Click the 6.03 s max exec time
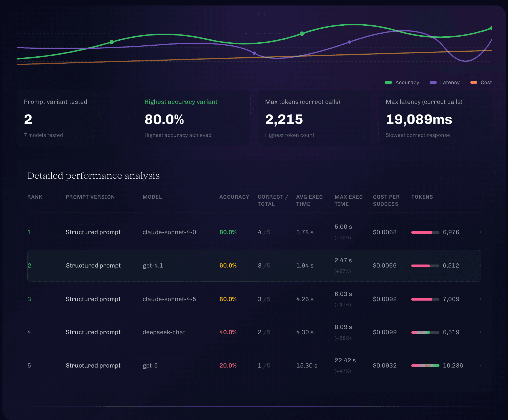Screen dimensions: 508x420 343,294
